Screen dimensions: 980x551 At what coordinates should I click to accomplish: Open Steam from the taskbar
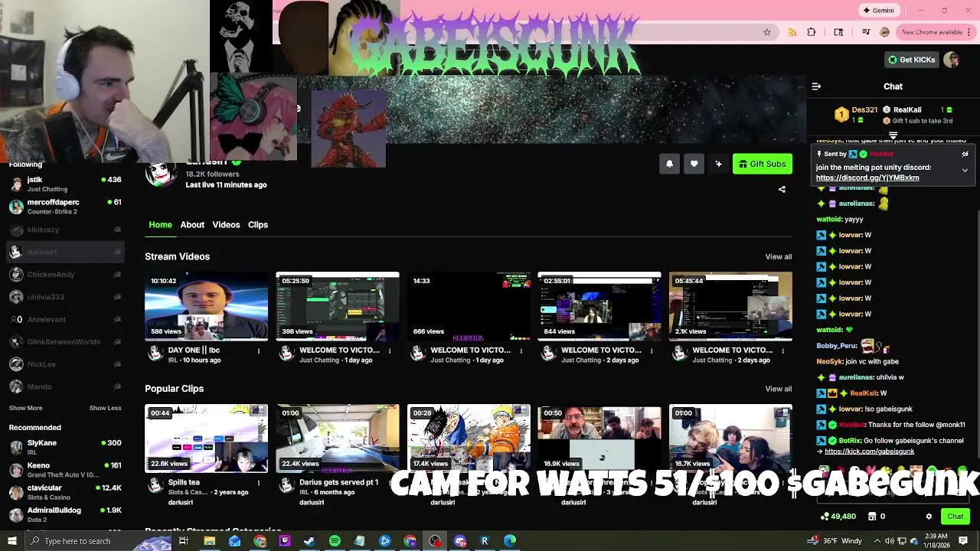click(x=309, y=541)
